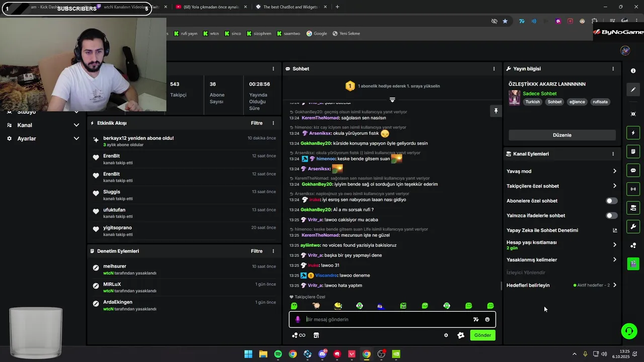The height and width of the screenshot is (362, 644).
Task: Open the shop icon below the chat input
Action: point(316,335)
